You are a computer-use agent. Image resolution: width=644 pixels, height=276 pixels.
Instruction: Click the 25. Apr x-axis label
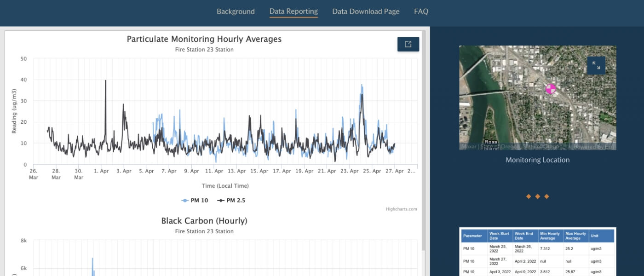372,171
